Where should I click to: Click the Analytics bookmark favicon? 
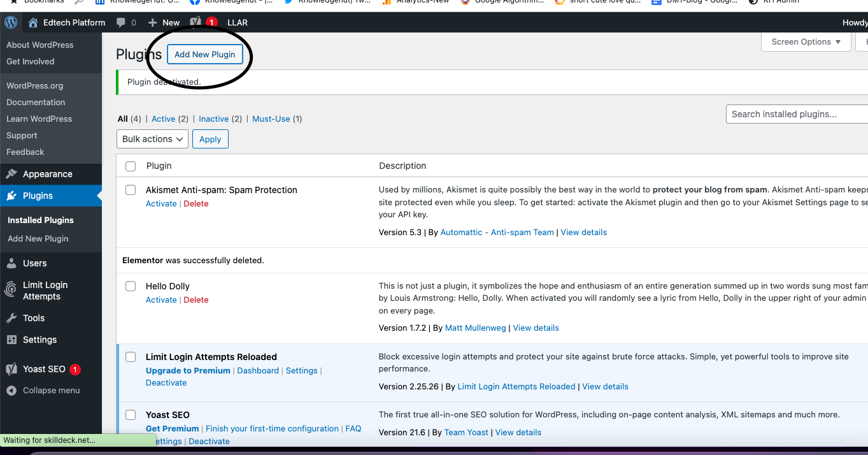(386, 2)
